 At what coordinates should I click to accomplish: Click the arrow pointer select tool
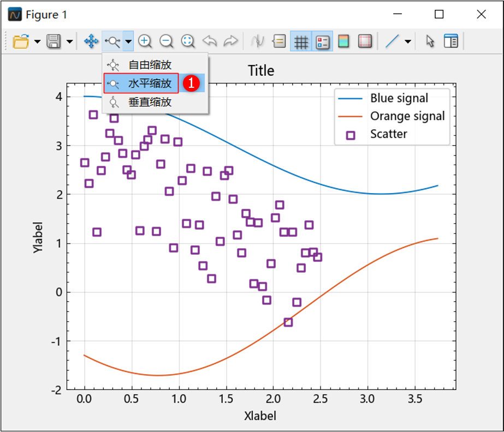430,41
